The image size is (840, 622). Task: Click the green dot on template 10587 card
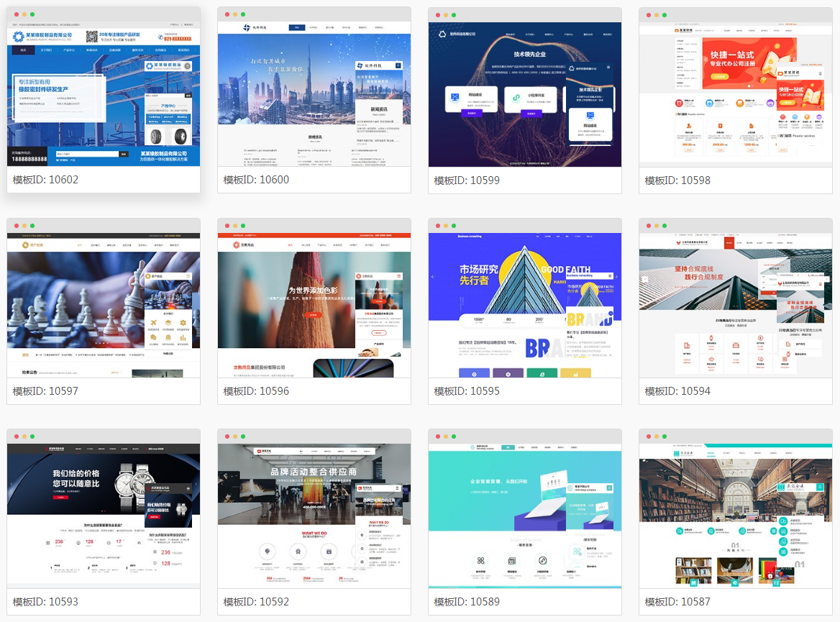click(665, 436)
